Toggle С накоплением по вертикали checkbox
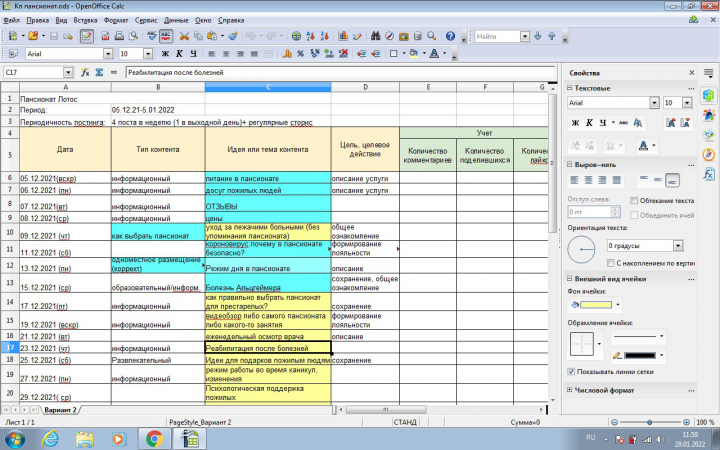This screenshot has height=450, width=720. [x=610, y=263]
